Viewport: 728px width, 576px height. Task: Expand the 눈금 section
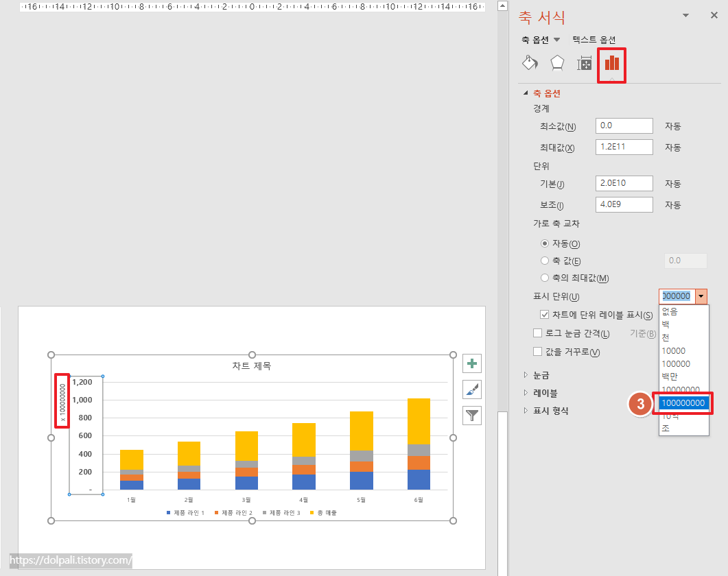pos(526,374)
